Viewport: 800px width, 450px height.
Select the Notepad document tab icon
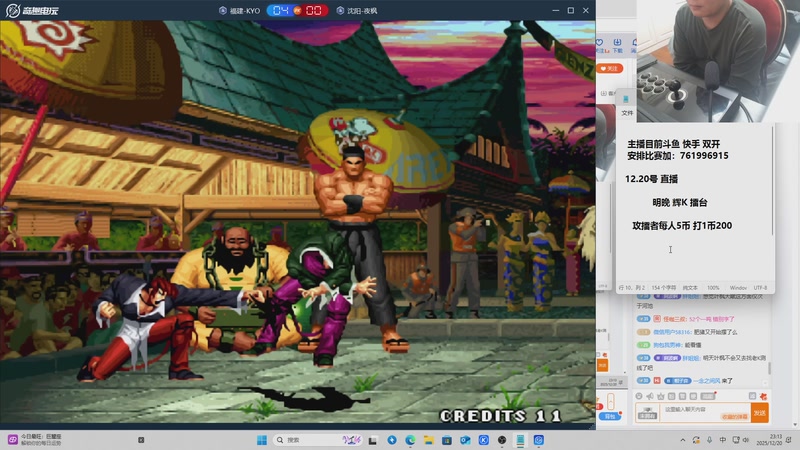click(626, 98)
